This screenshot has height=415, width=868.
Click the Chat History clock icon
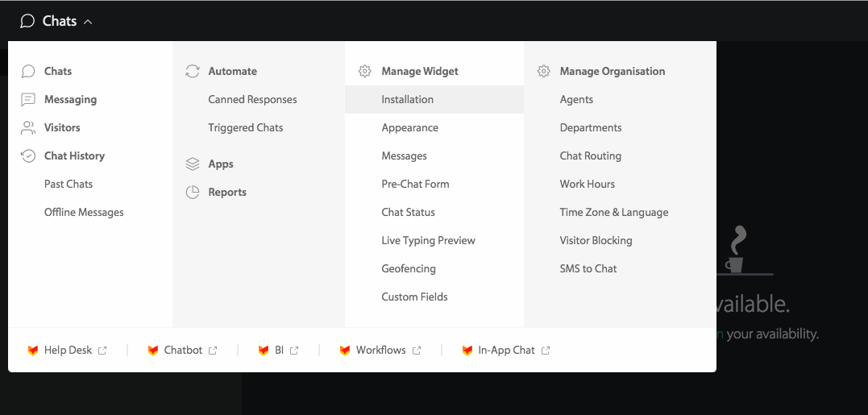point(28,156)
